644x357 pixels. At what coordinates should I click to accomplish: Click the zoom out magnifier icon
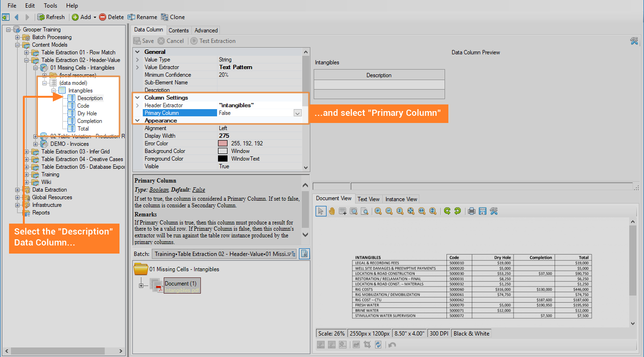389,211
